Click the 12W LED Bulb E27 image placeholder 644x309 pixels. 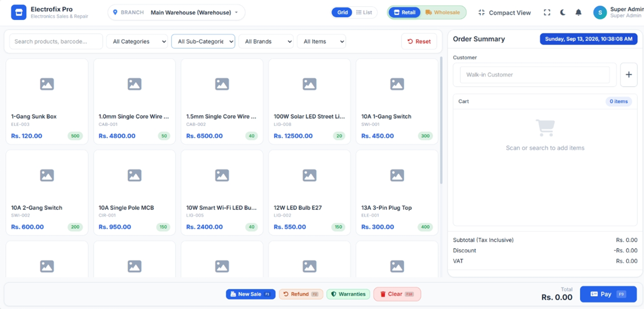[x=309, y=175]
